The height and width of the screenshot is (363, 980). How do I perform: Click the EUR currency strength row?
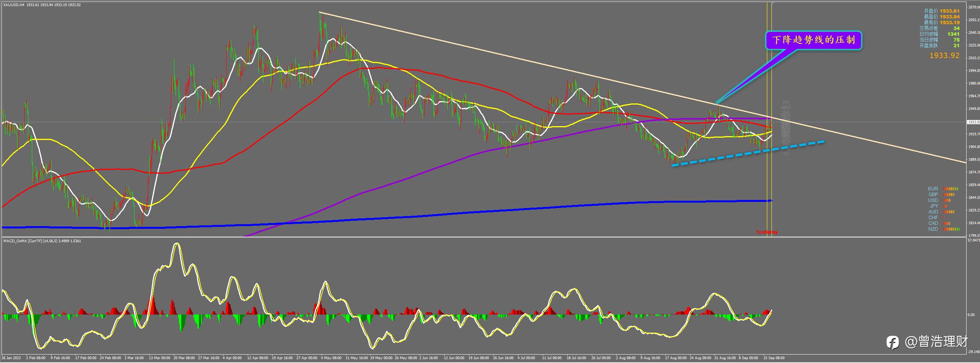[943, 189]
